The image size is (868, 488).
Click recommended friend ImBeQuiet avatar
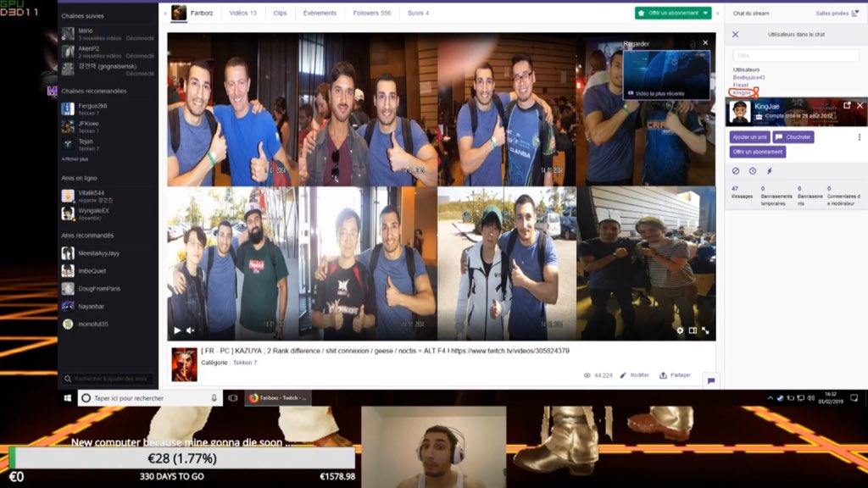[x=68, y=271]
